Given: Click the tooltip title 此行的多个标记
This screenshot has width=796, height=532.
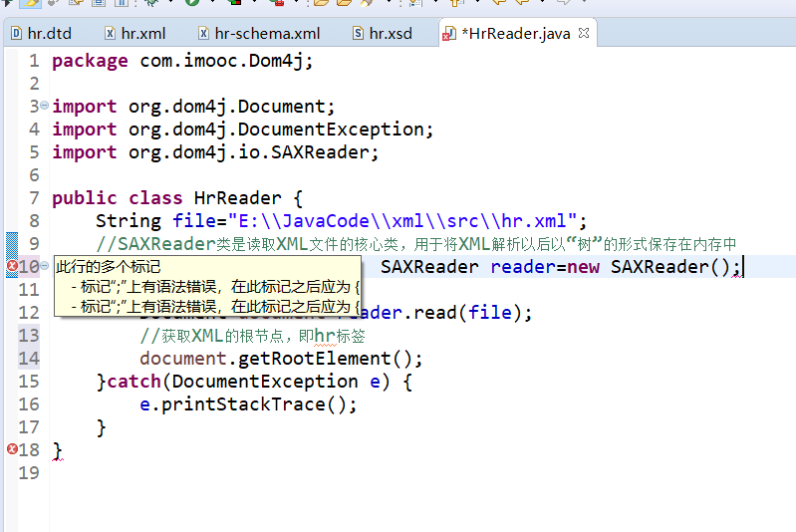Looking at the screenshot, I should [x=109, y=267].
